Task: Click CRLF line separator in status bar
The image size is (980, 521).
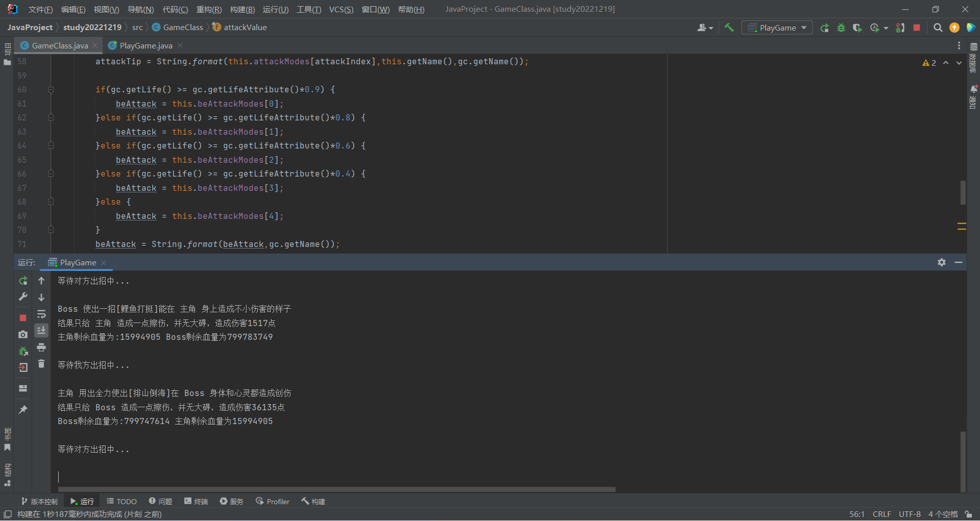Action: click(881, 514)
